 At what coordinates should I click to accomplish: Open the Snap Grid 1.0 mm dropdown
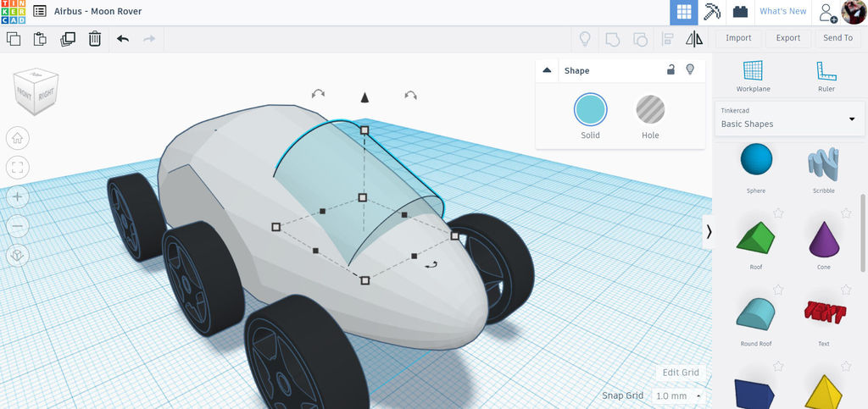click(678, 395)
